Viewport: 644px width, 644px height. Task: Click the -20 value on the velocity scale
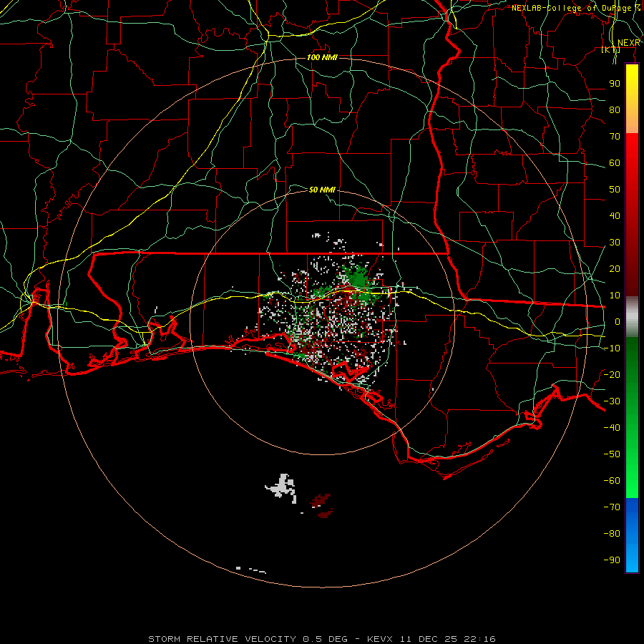click(x=612, y=375)
